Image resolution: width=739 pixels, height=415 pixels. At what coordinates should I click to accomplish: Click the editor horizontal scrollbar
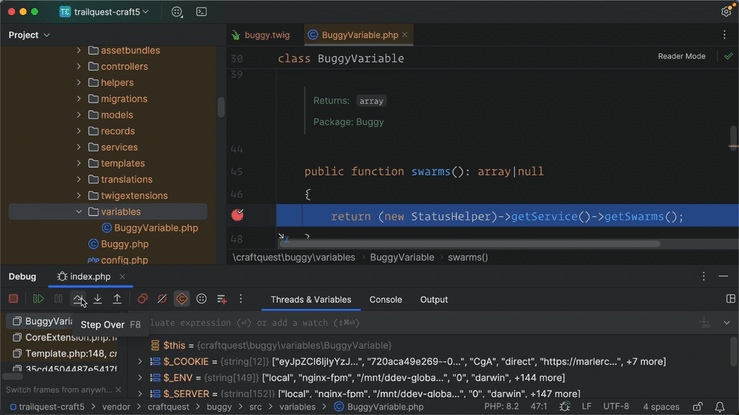point(470,242)
